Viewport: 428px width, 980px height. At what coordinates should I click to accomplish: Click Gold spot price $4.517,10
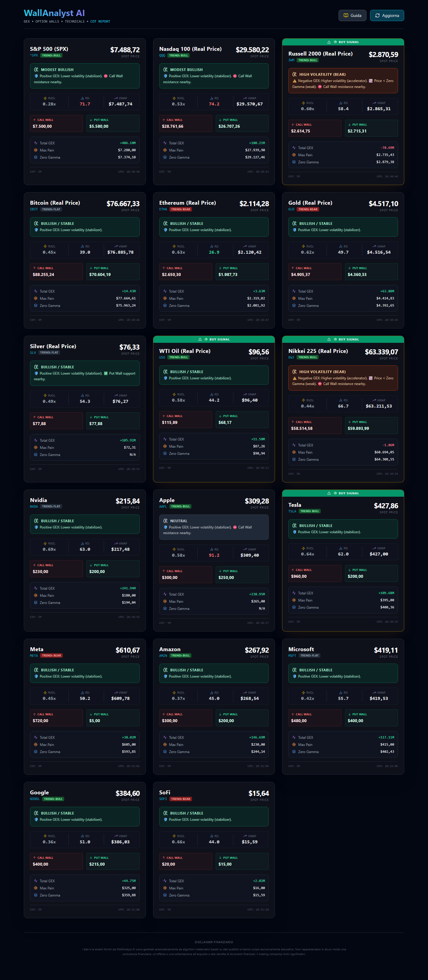click(x=383, y=204)
